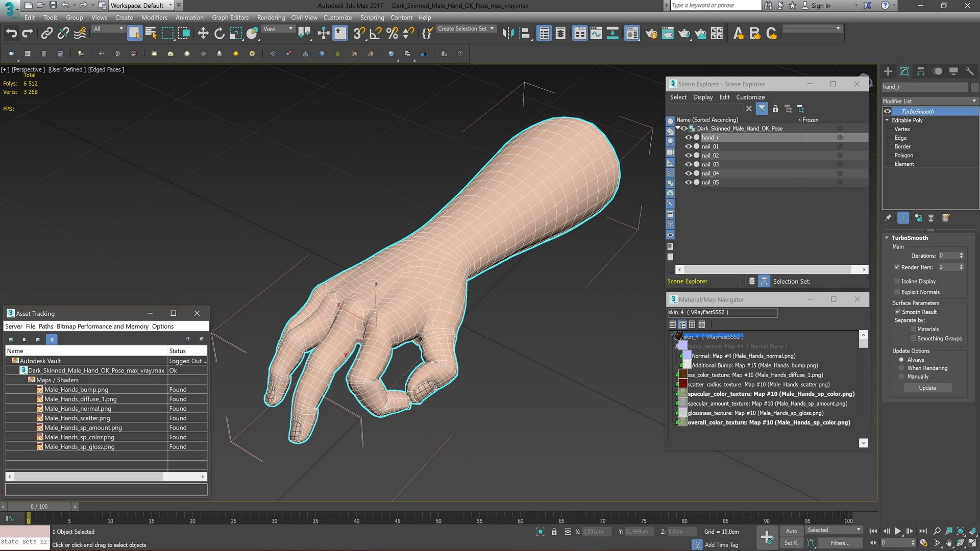This screenshot has height=551, width=980.
Task: Select the When Rendering radio option
Action: tap(901, 368)
